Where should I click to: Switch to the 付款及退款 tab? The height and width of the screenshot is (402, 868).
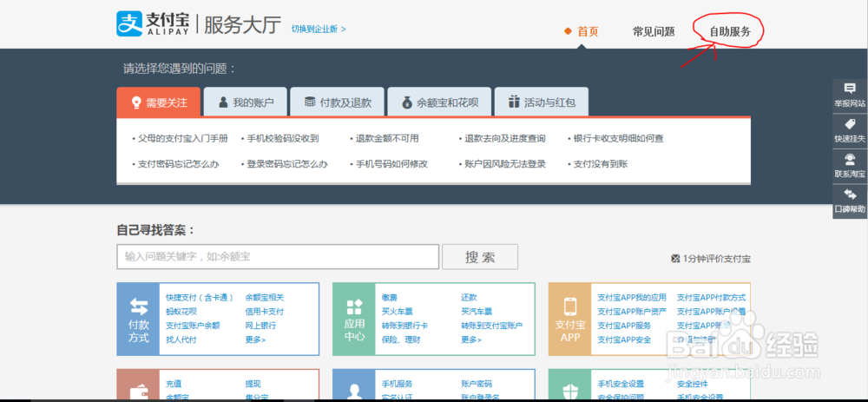point(337,102)
